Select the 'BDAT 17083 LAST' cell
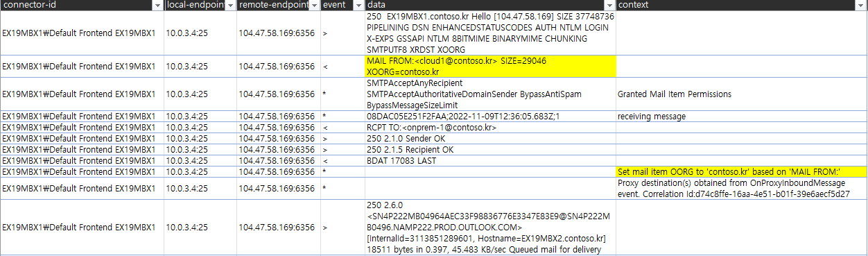Image resolution: width=868 pixels, height=256 pixels. (x=490, y=160)
